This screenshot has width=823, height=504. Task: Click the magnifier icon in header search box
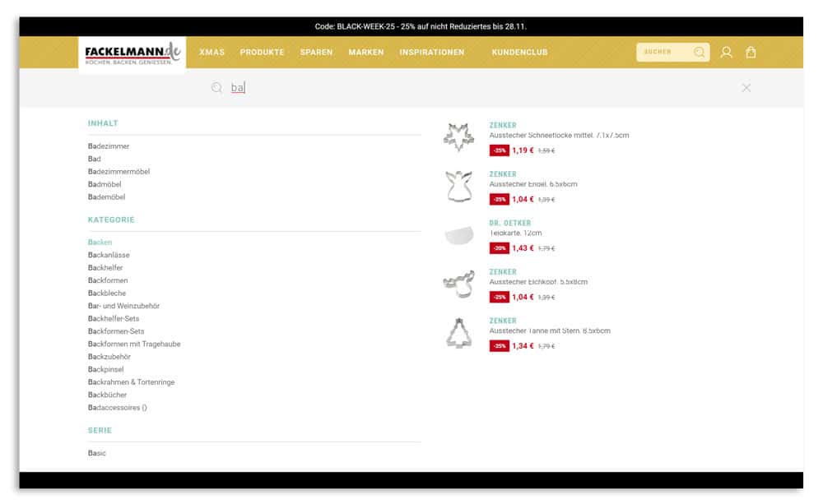[x=699, y=53]
